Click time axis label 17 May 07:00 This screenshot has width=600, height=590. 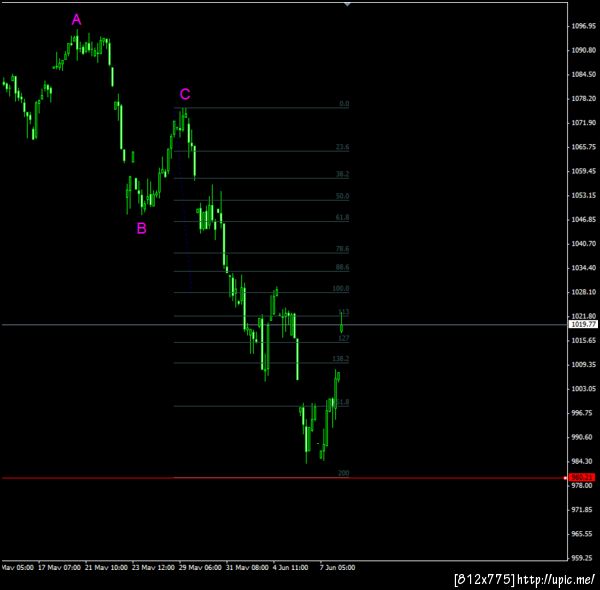[59, 567]
